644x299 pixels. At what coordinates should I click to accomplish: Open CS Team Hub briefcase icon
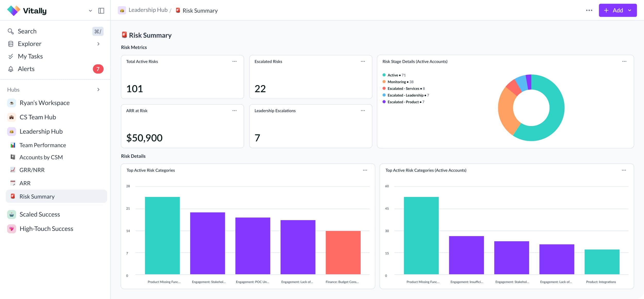tap(12, 117)
